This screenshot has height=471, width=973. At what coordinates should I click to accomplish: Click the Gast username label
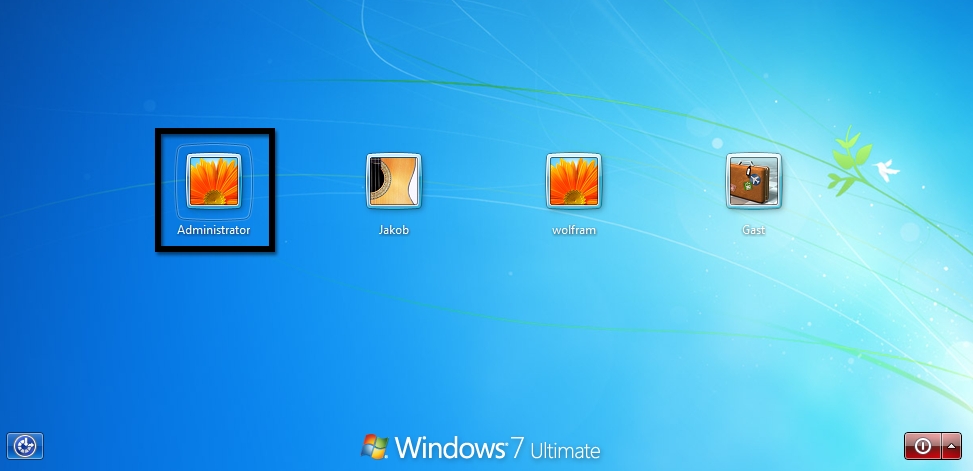tap(753, 230)
